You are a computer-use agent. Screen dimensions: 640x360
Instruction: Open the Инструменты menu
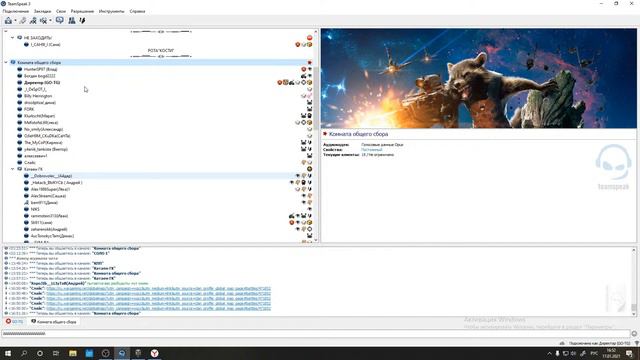pyautogui.click(x=111, y=11)
